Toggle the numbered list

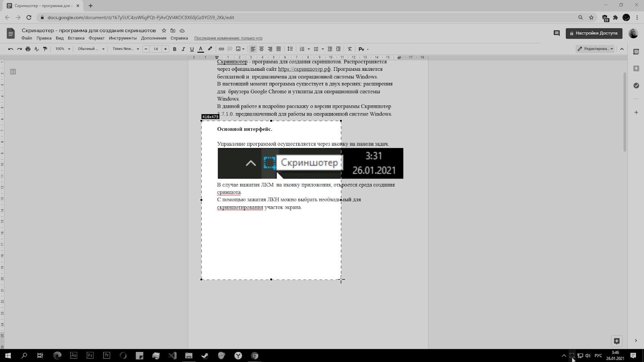302,49
